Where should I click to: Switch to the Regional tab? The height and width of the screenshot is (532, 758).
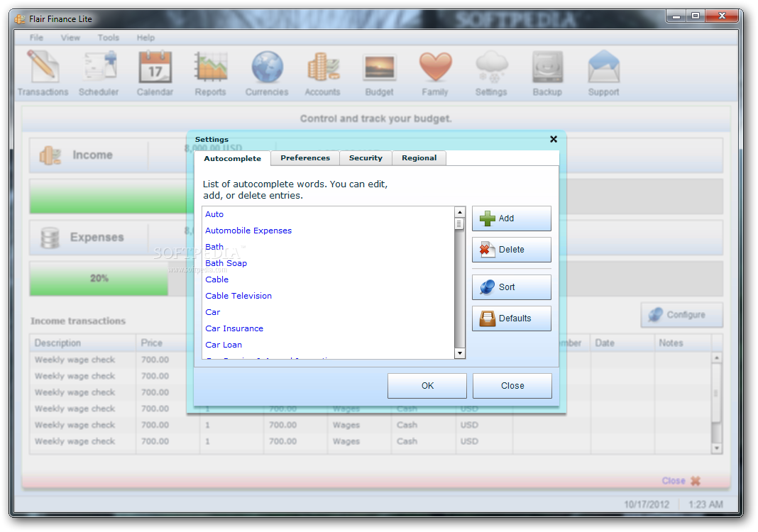tap(419, 158)
